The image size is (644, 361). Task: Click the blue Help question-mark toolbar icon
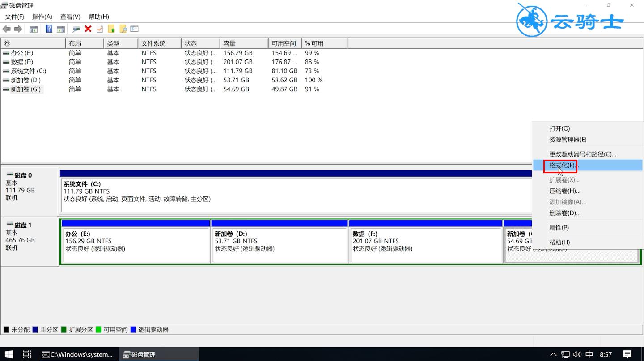pyautogui.click(x=49, y=29)
